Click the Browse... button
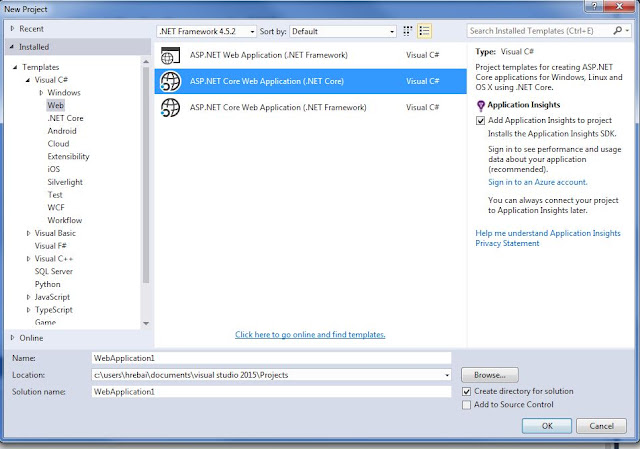The width and height of the screenshot is (640, 449). (x=490, y=375)
